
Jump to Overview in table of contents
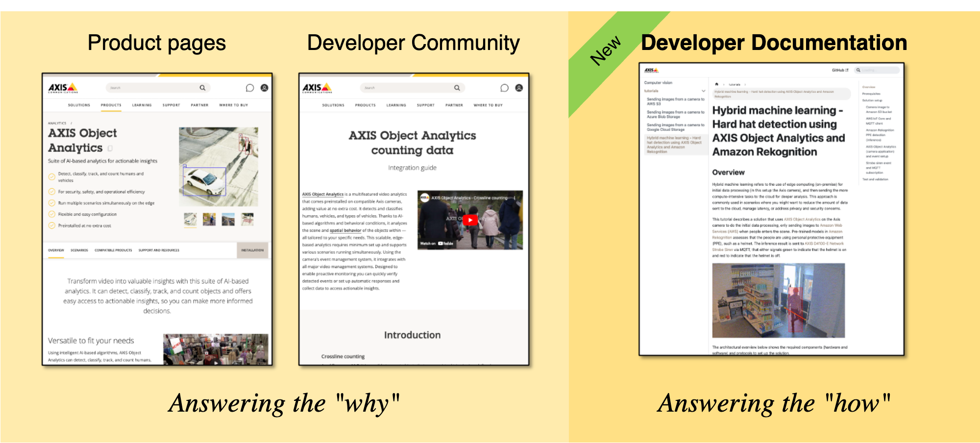pyautogui.click(x=869, y=87)
